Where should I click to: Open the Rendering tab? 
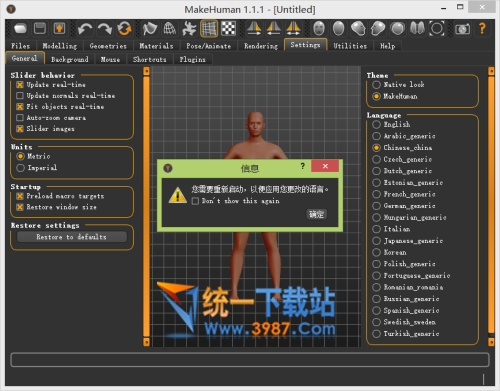click(x=261, y=46)
